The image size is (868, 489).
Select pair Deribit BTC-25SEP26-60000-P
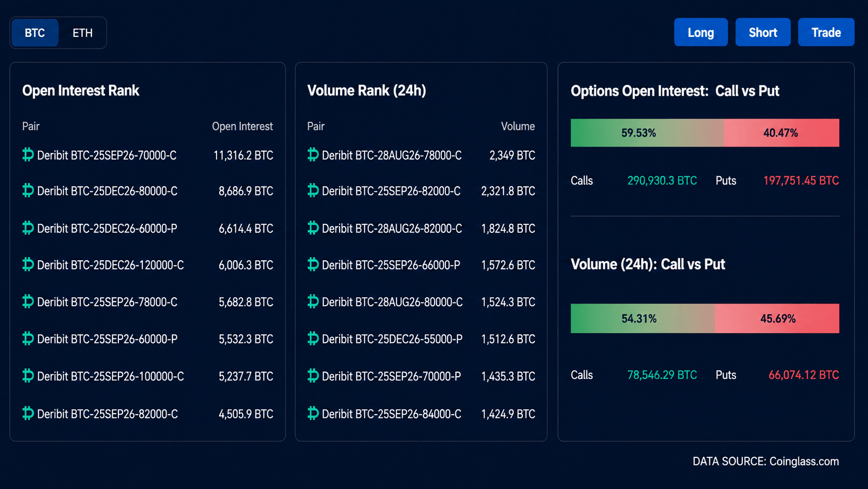[x=107, y=339]
